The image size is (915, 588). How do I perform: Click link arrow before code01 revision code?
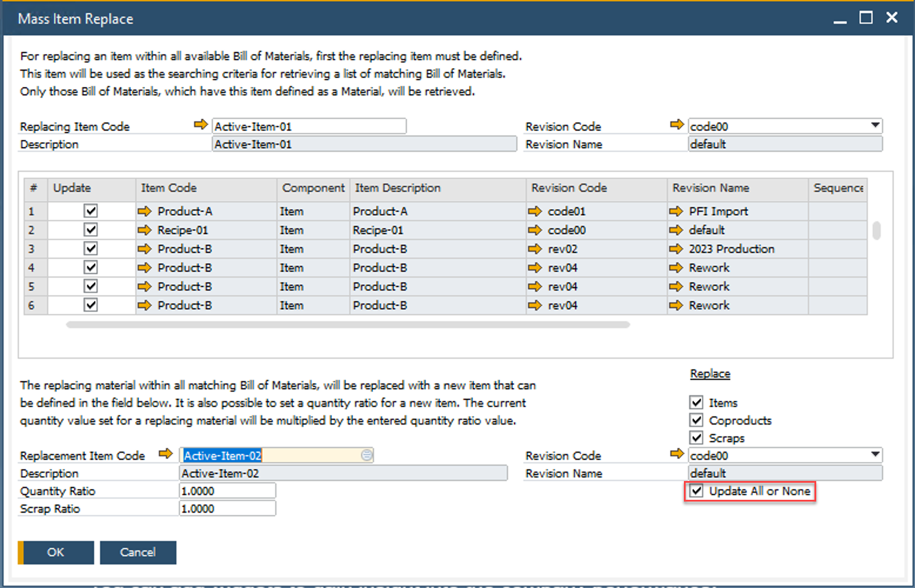535,211
